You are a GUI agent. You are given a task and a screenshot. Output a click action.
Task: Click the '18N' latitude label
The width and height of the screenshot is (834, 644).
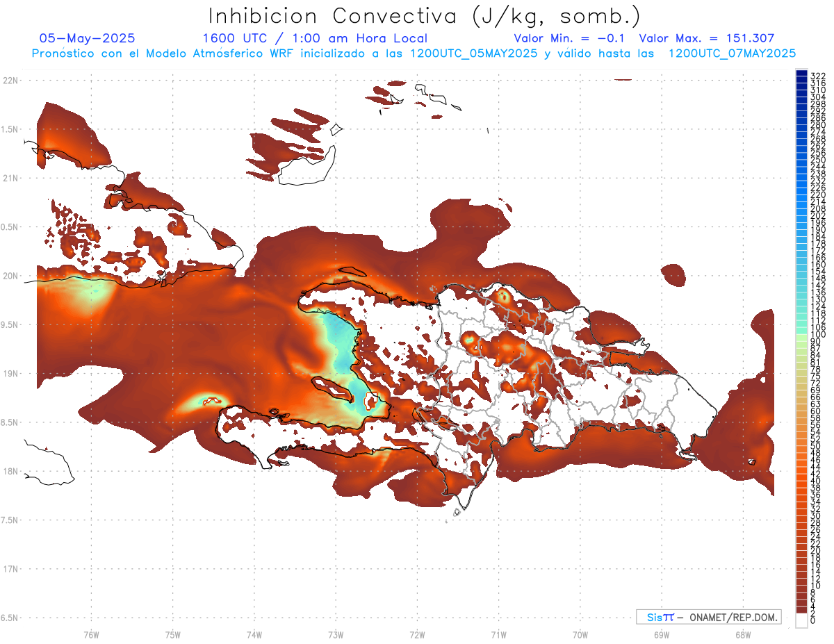tap(10, 472)
